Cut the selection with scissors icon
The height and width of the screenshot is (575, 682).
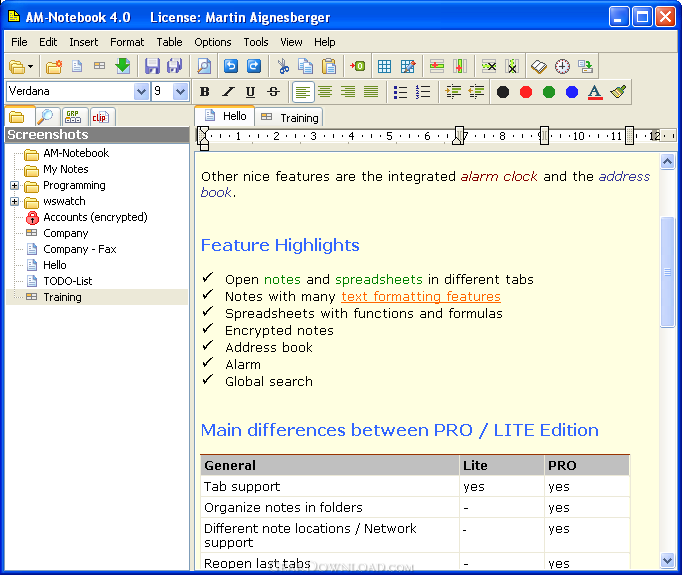click(x=283, y=66)
